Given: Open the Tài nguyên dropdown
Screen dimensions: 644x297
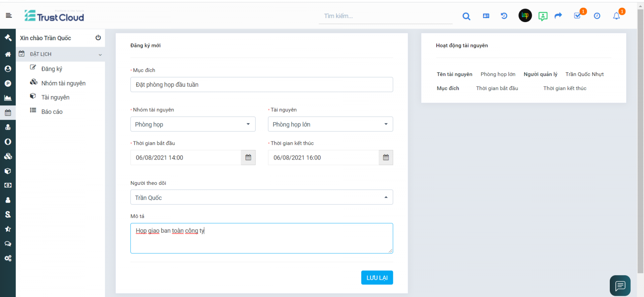Looking at the screenshot, I should [330, 124].
